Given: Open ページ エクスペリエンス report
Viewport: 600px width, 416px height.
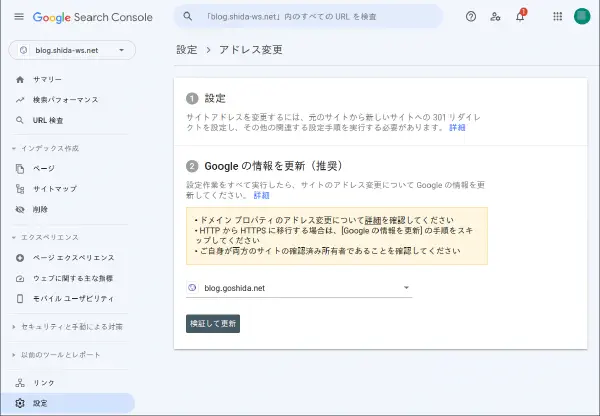Looking at the screenshot, I should (73, 258).
